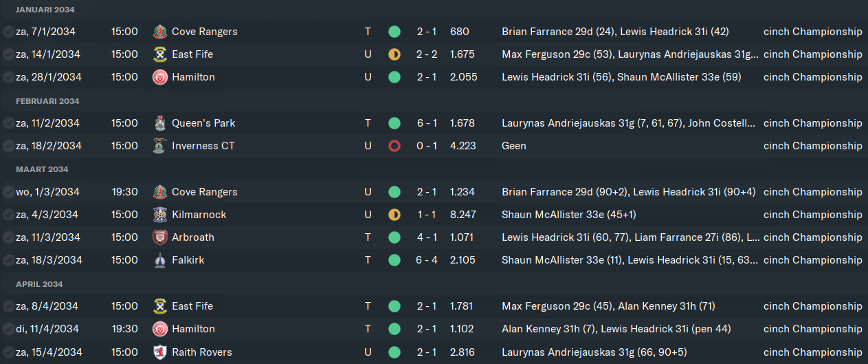Click scorers text for the Arbroath 4 - 1 match

631,237
